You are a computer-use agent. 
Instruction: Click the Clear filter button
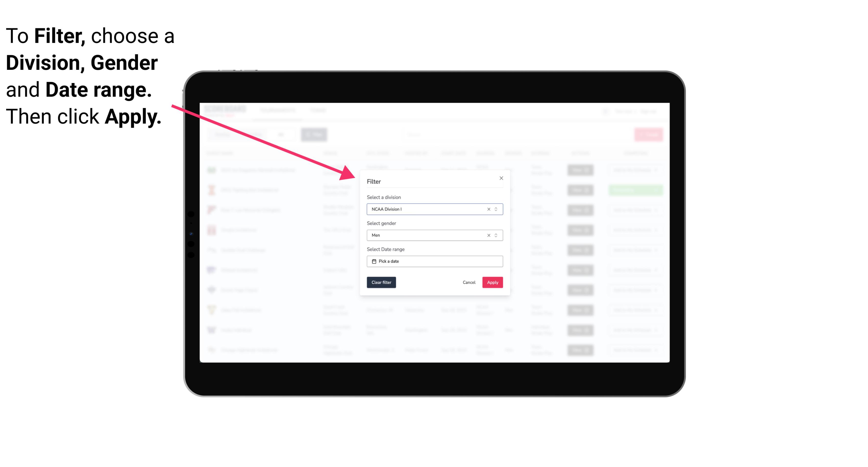point(381,283)
